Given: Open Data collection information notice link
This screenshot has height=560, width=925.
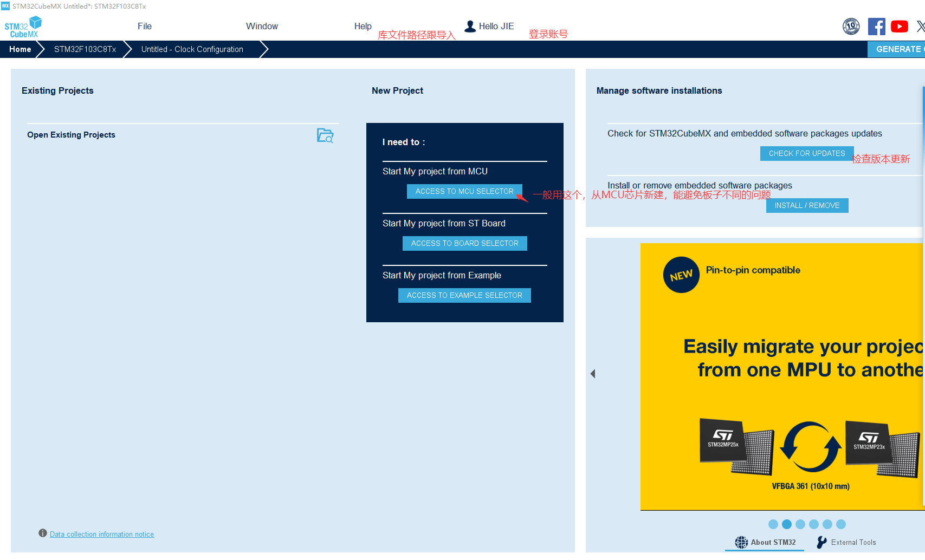Looking at the screenshot, I should click(102, 534).
